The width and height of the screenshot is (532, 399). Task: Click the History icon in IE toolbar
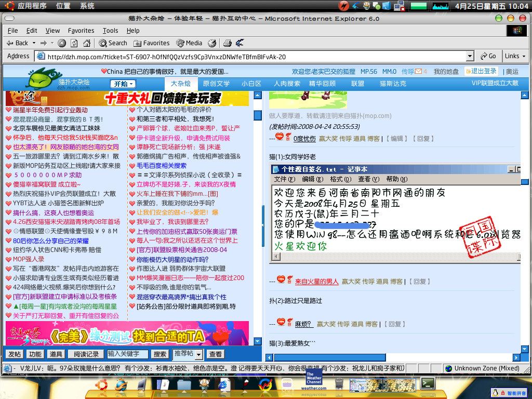(x=212, y=43)
